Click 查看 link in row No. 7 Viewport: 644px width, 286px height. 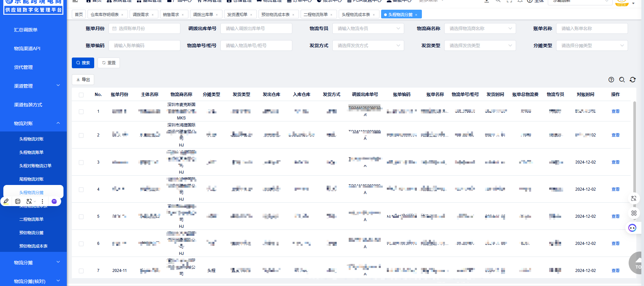point(616,271)
